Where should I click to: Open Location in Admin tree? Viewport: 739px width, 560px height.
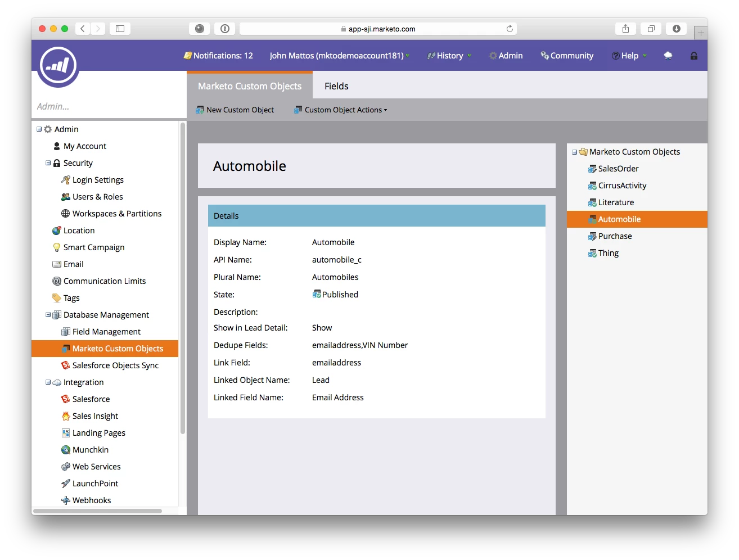coord(79,231)
